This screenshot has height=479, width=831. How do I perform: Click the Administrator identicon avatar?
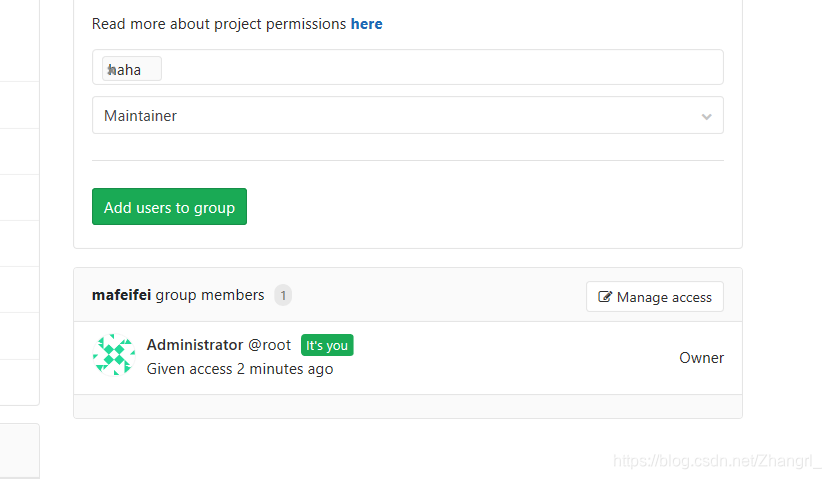[x=114, y=355]
